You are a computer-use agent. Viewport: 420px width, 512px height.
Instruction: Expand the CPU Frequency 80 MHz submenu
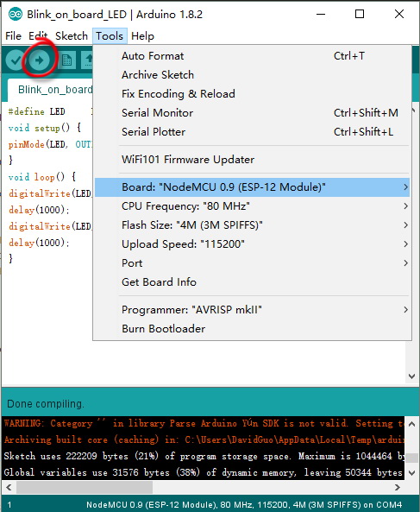(252, 206)
